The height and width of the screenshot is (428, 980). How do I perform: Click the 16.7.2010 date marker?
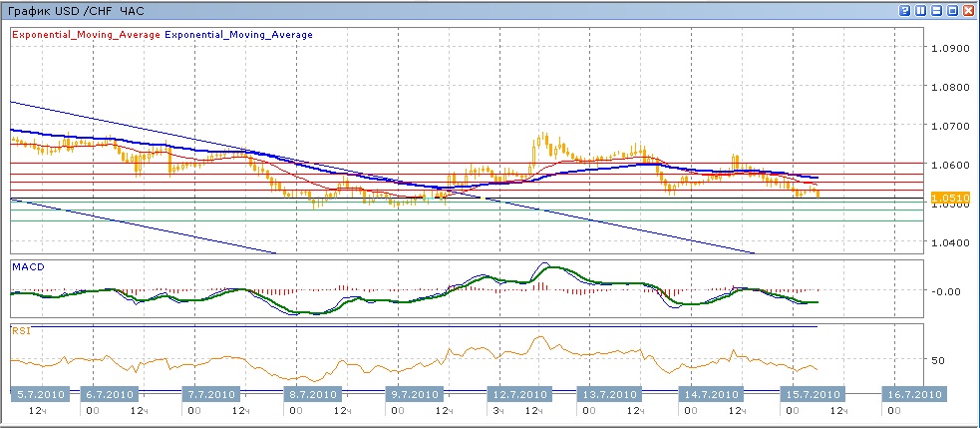point(914,394)
